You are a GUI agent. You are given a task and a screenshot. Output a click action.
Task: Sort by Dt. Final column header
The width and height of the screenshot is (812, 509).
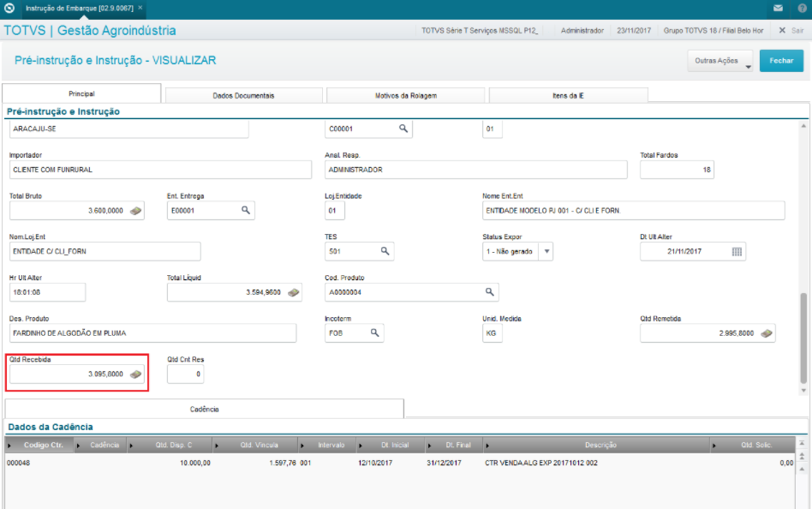pyautogui.click(x=454, y=445)
